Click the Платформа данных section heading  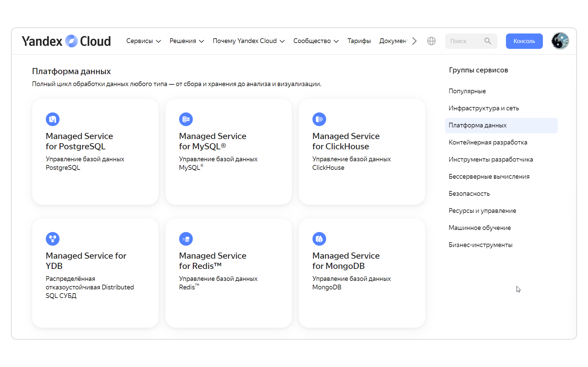[71, 71]
